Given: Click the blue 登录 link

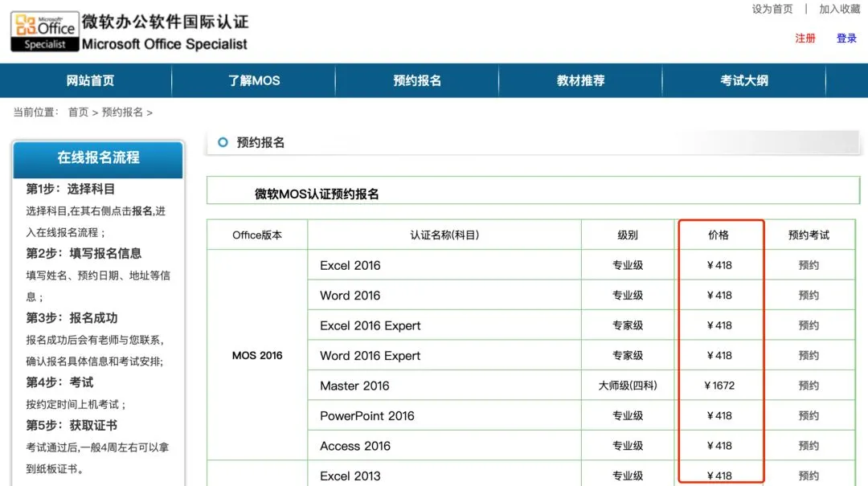Looking at the screenshot, I should (x=846, y=39).
